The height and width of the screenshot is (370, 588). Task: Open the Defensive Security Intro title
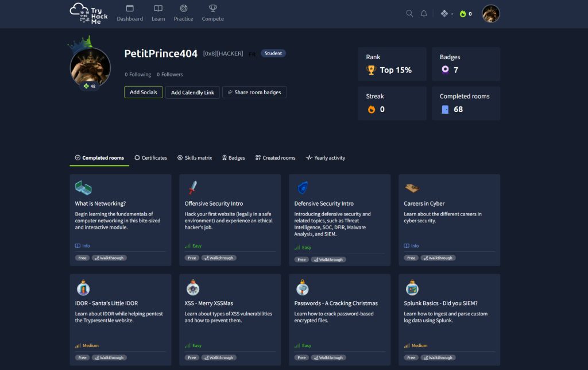click(x=324, y=203)
